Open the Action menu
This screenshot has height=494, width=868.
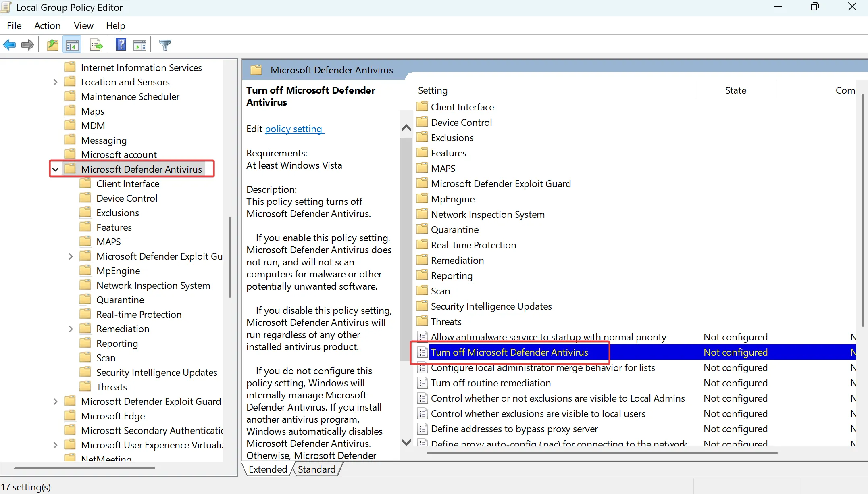[x=47, y=25]
